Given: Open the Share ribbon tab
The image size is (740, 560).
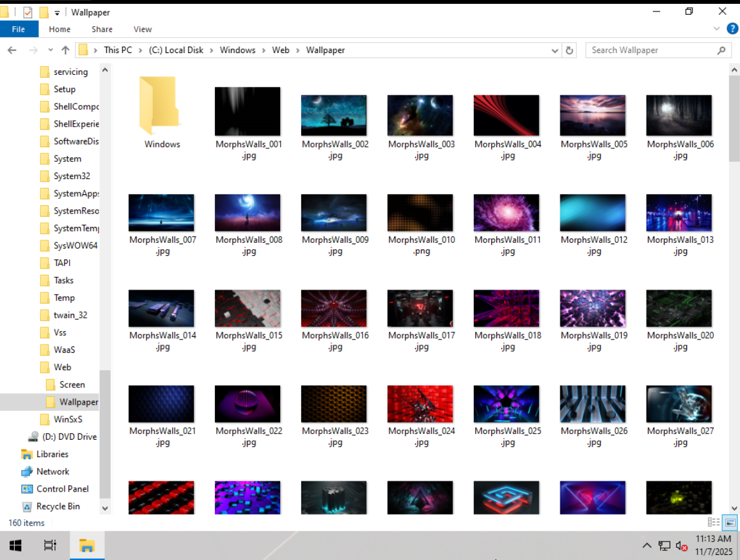Looking at the screenshot, I should coord(102,29).
